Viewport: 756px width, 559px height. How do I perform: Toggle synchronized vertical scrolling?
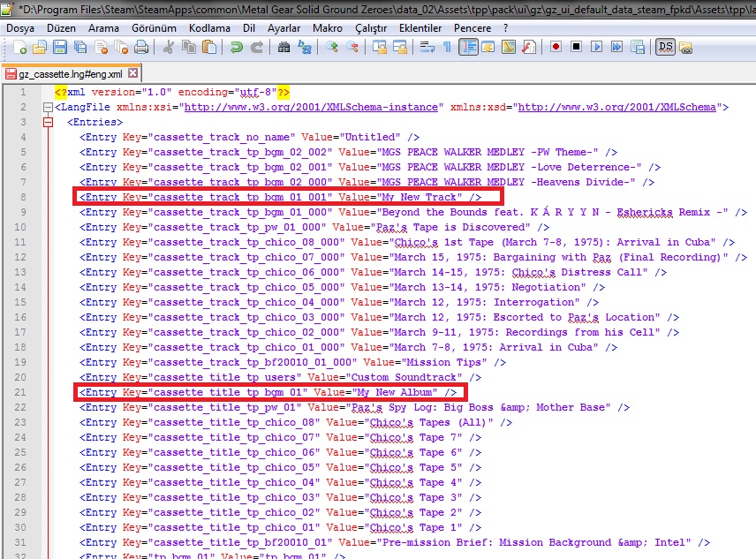pyautogui.click(x=380, y=47)
